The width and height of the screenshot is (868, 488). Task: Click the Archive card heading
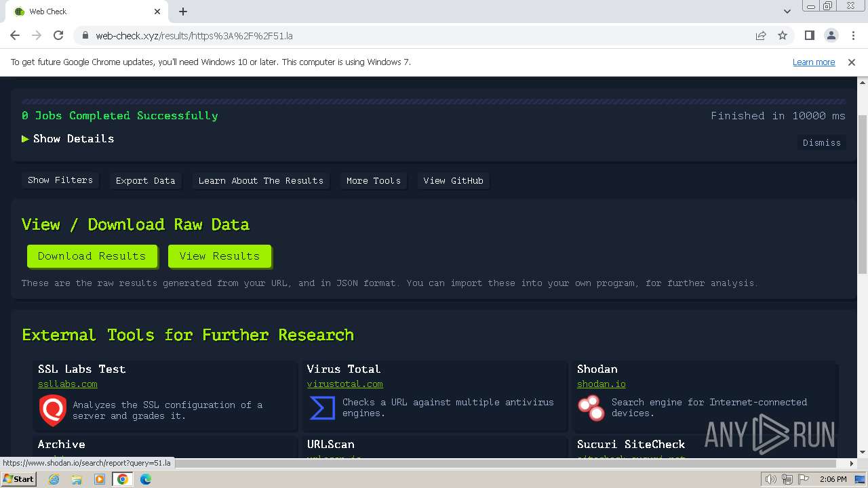[62, 445]
